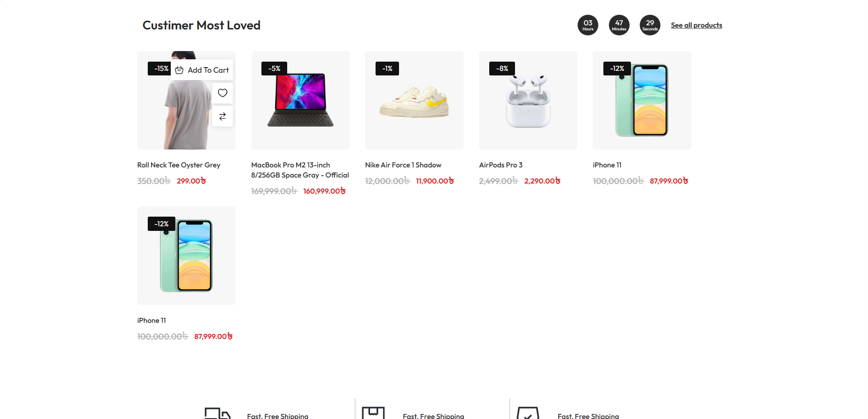Click the Seconds countdown circle
The image size is (868, 419).
(x=650, y=25)
